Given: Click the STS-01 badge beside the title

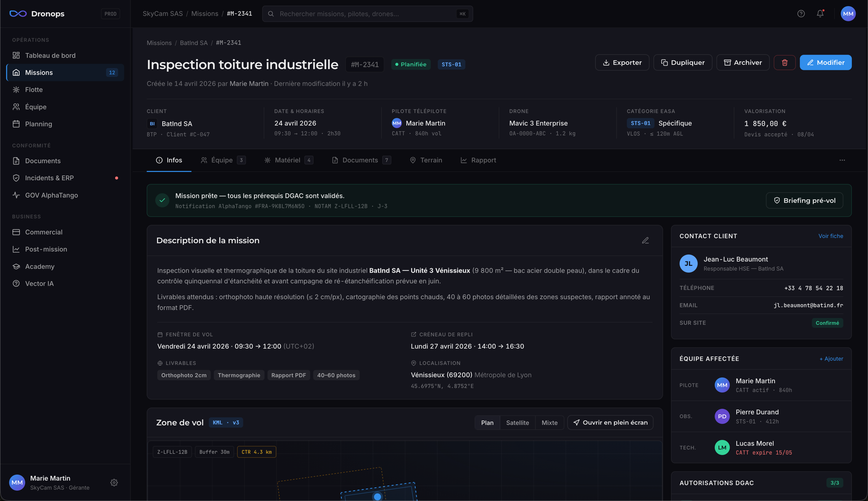Looking at the screenshot, I should [x=451, y=65].
